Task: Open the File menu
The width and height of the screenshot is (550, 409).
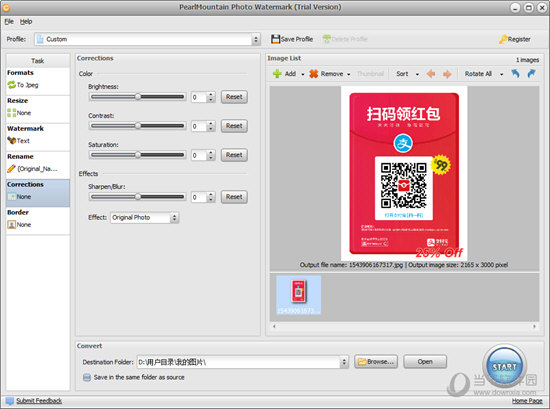Action: click(9, 21)
